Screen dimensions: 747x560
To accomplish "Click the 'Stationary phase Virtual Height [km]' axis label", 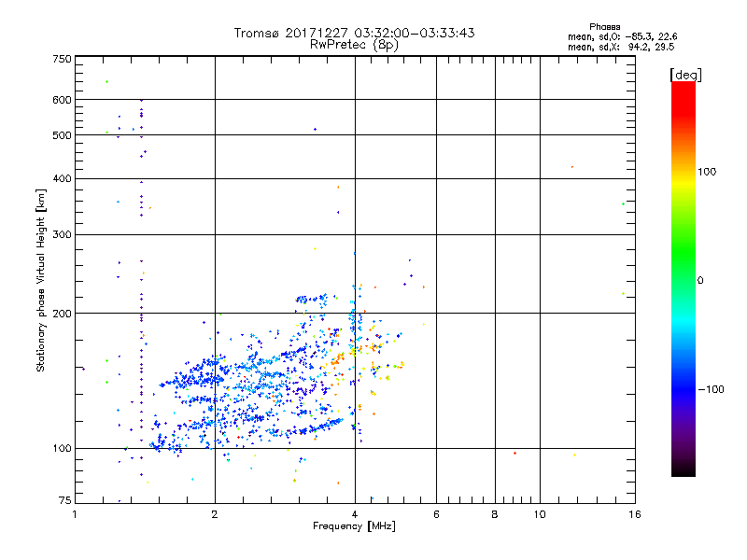I will click(41, 280).
